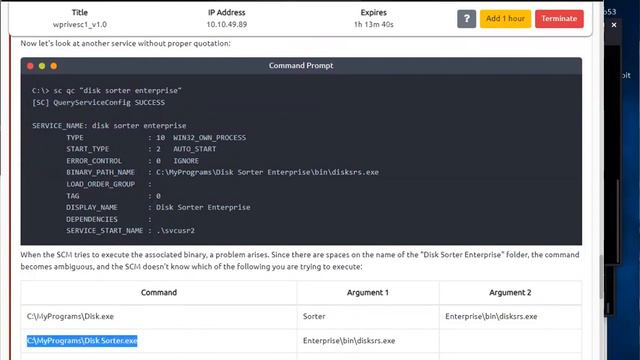Click the sc qc "disk sorter enterprise" command line
Viewport: 640px width, 360px height.
point(107,91)
